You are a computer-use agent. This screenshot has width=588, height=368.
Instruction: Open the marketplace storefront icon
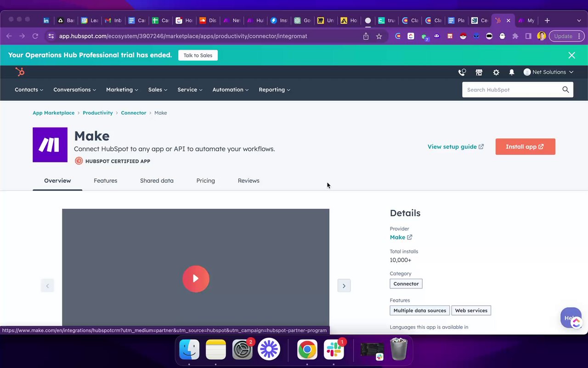point(479,72)
